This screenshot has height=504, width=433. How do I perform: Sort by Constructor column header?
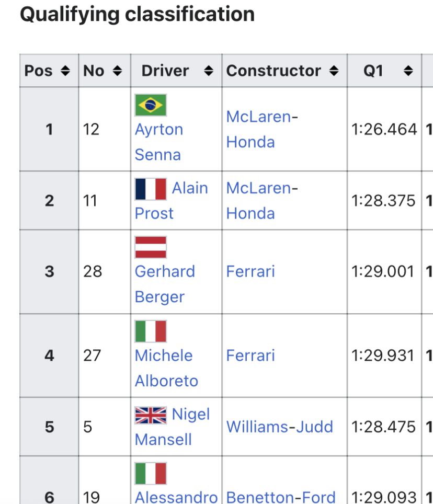[334, 71]
